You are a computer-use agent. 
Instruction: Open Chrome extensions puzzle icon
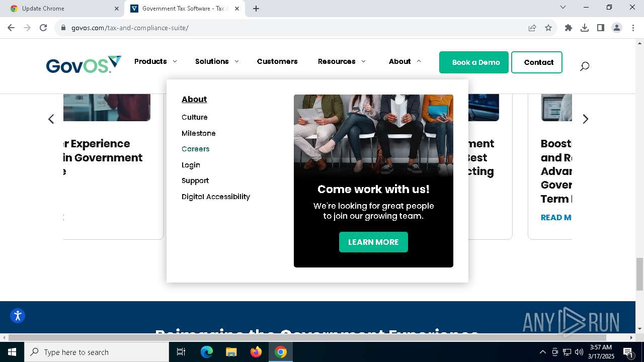click(x=569, y=28)
